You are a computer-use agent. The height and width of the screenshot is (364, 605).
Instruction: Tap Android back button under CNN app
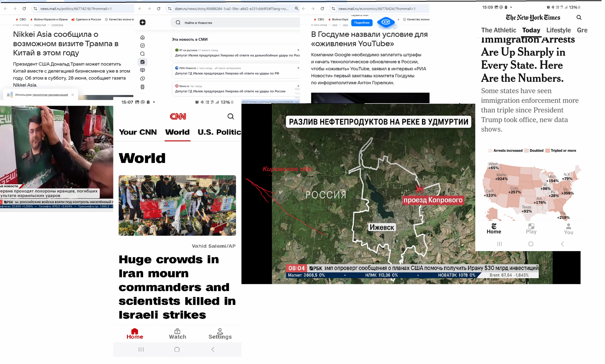[213, 349]
